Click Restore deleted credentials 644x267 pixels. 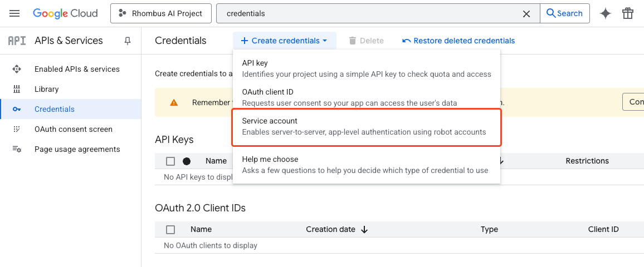[x=458, y=41]
